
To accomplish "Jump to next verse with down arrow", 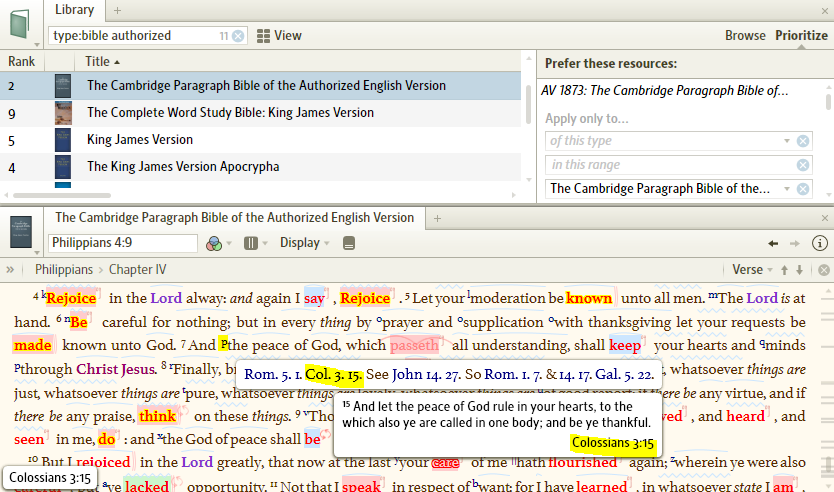I will pos(799,270).
